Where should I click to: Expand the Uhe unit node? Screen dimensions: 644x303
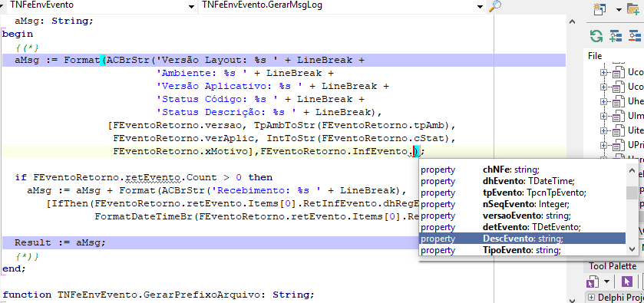603,101
